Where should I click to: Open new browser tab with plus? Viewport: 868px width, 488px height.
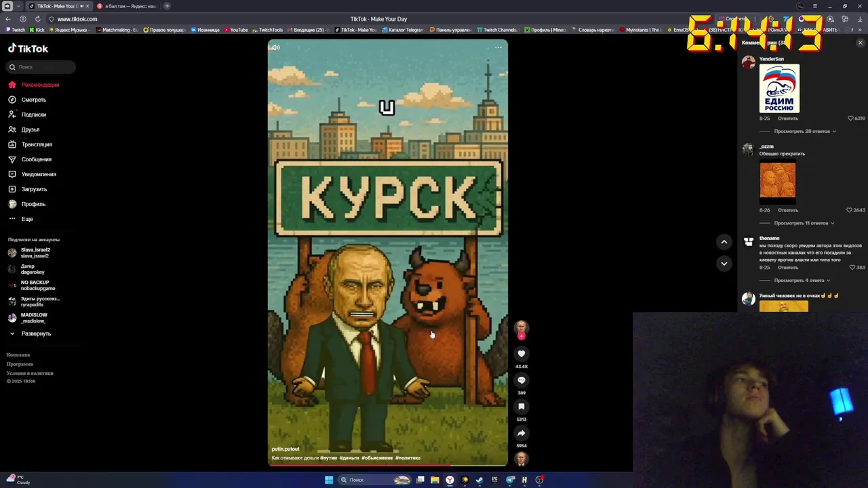pos(167,6)
